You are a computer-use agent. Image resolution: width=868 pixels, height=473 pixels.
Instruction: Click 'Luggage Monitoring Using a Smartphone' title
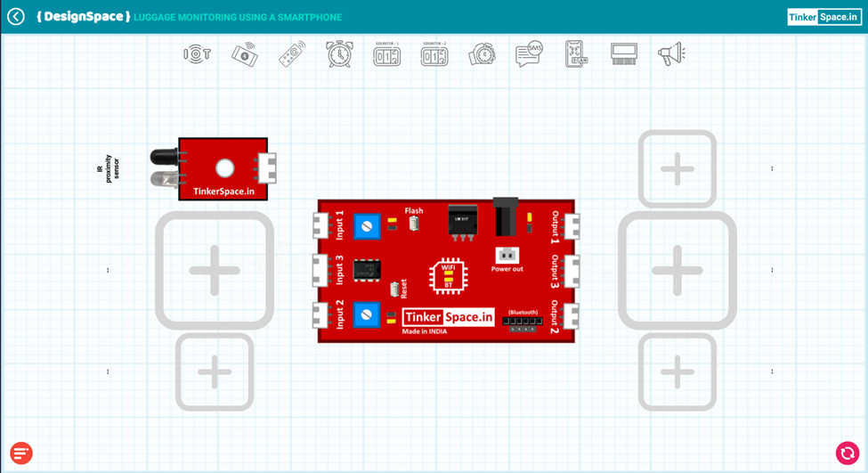[x=238, y=17]
